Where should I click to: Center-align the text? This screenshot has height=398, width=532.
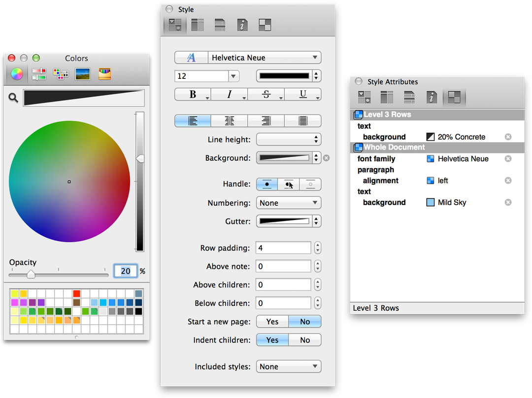tap(230, 120)
